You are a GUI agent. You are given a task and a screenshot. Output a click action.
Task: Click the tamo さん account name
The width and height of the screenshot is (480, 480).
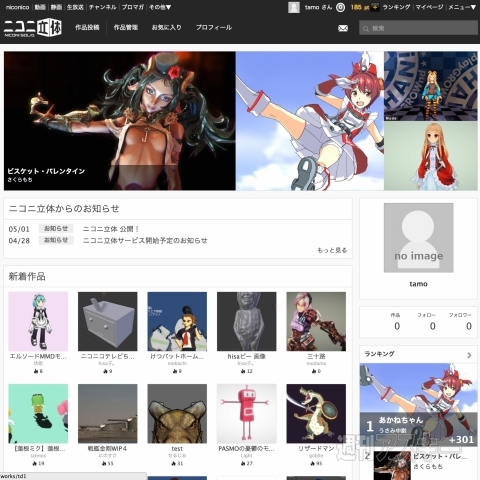[318, 7]
